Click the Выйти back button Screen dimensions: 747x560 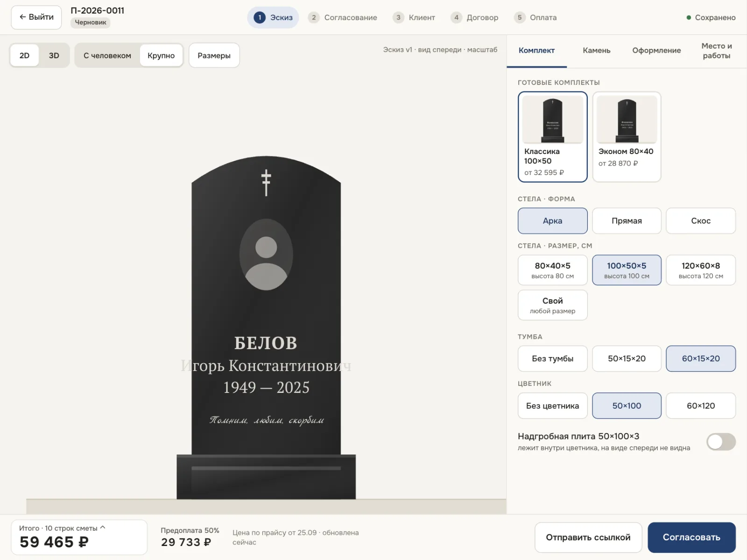point(36,17)
